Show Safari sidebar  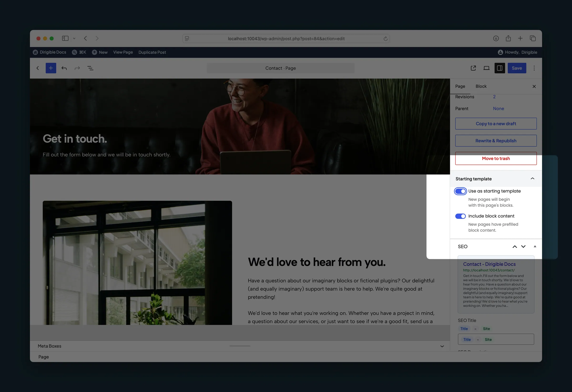pyautogui.click(x=65, y=38)
